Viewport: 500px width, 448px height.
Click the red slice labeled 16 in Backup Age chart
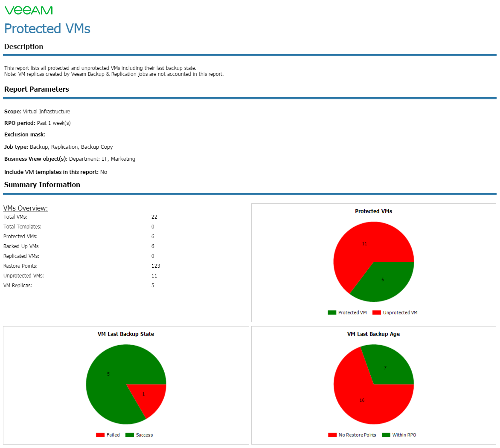(x=362, y=402)
